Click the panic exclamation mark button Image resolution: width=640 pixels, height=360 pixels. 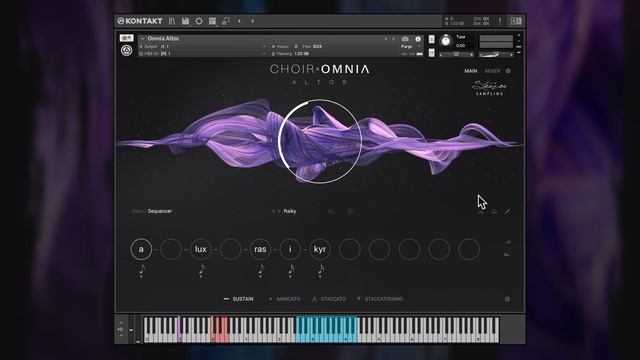(500, 21)
